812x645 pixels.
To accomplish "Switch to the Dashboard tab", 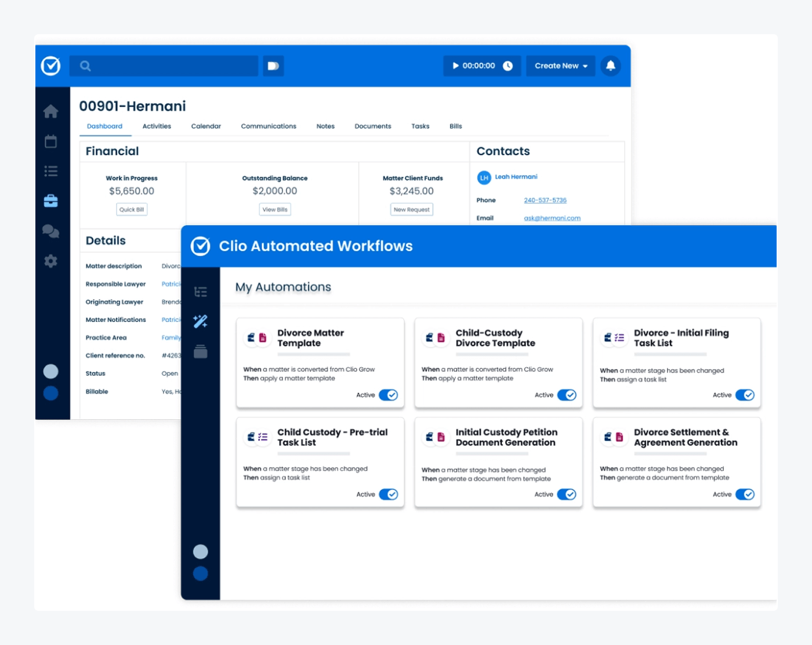I will [x=105, y=126].
